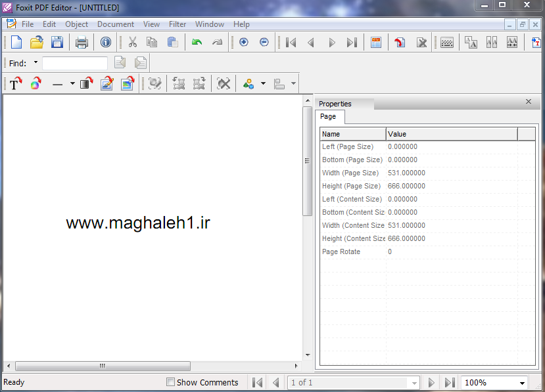Screen dimensions: 545x392
Task: Add image with the picture icon
Action: 128,83
